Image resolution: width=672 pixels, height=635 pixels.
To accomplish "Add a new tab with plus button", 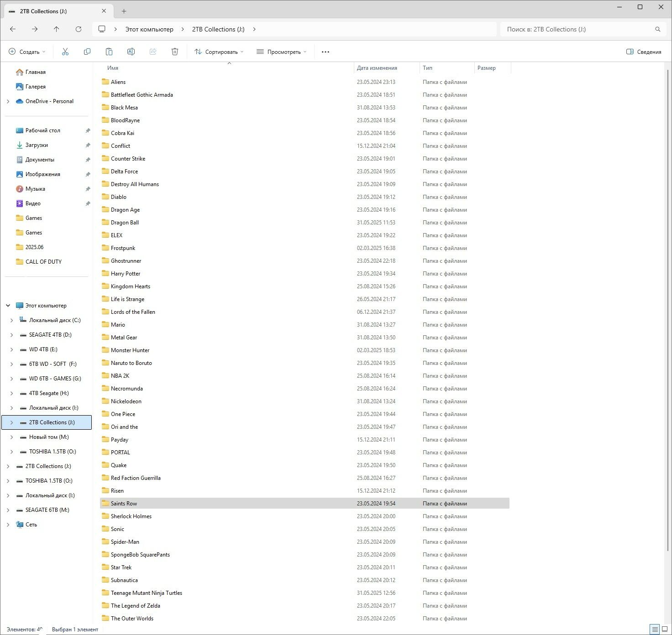I will [x=124, y=11].
